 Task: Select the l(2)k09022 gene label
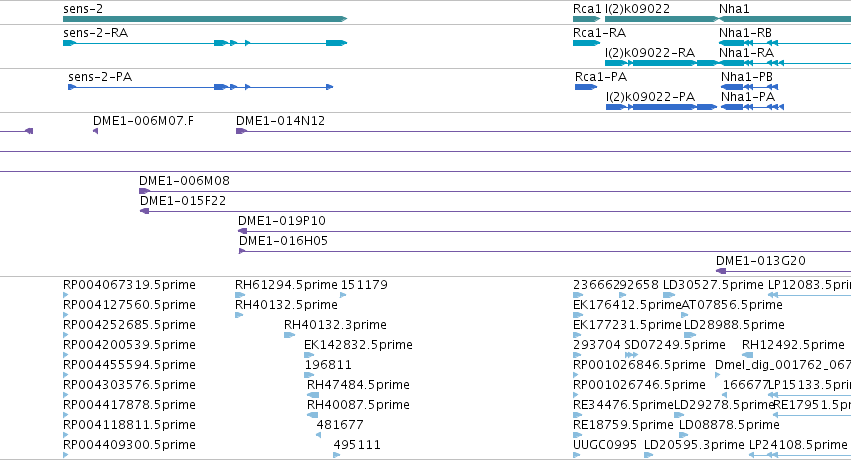coord(637,9)
